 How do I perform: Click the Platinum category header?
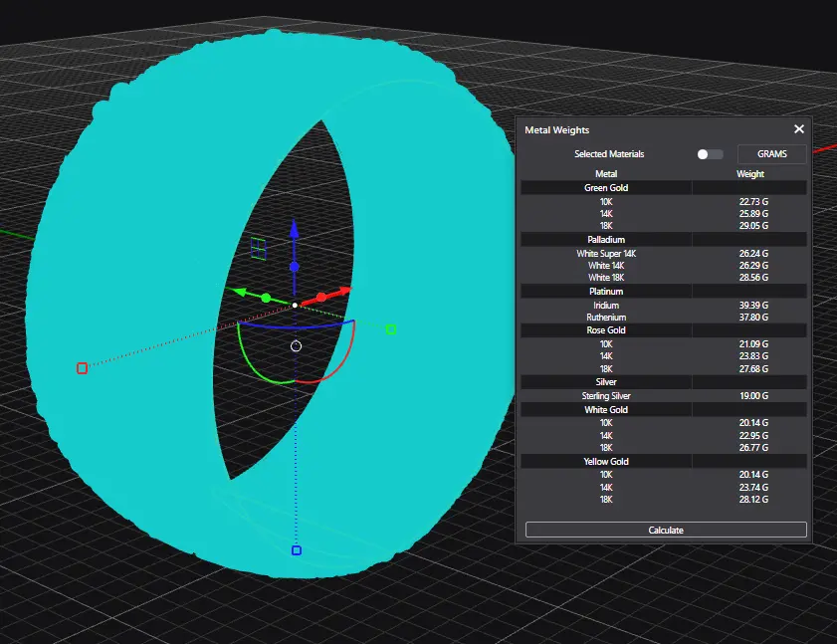click(605, 292)
